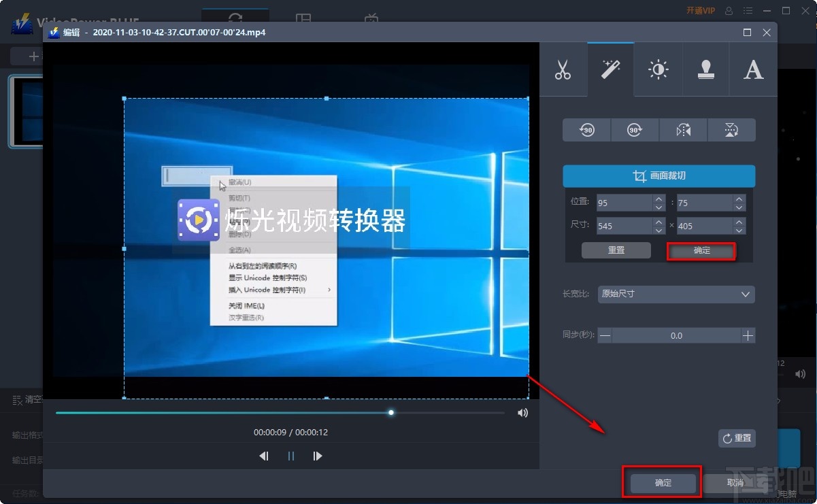Pause the video preview
The image size is (817, 504).
point(291,456)
